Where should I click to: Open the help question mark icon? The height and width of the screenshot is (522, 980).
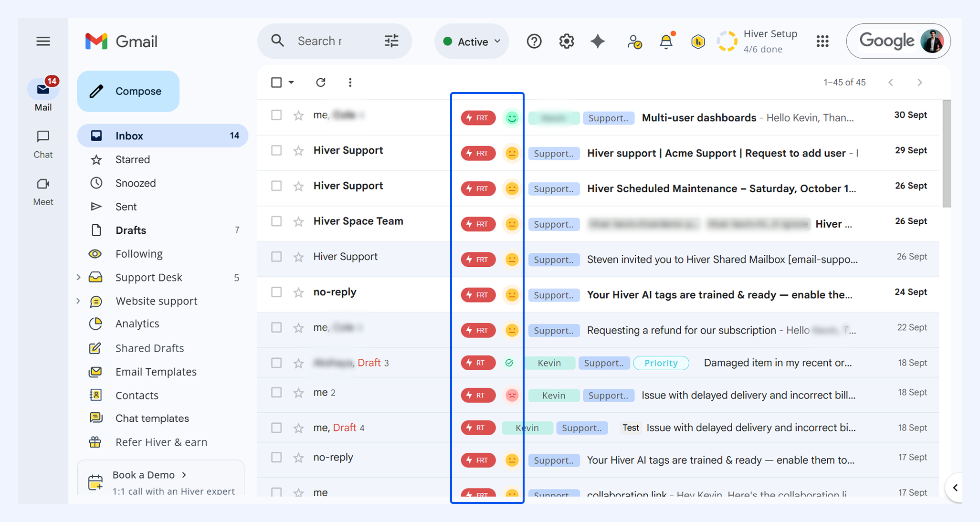click(534, 42)
